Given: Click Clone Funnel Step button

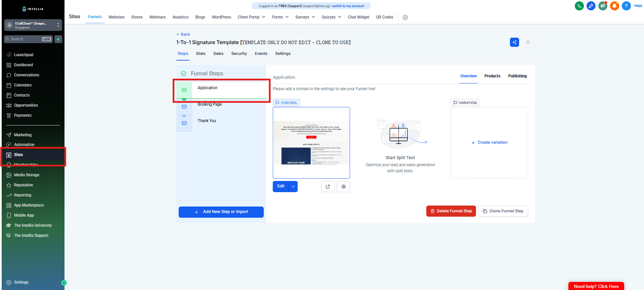Looking at the screenshot, I should tap(503, 211).
